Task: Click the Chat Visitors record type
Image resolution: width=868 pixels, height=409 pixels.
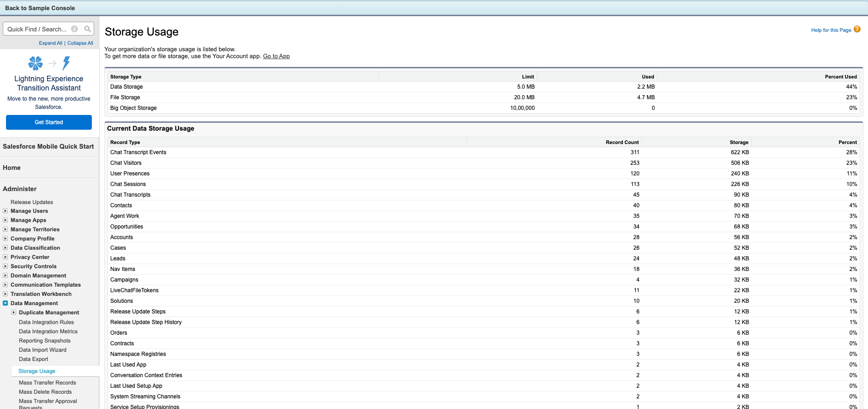Action: [x=126, y=163]
